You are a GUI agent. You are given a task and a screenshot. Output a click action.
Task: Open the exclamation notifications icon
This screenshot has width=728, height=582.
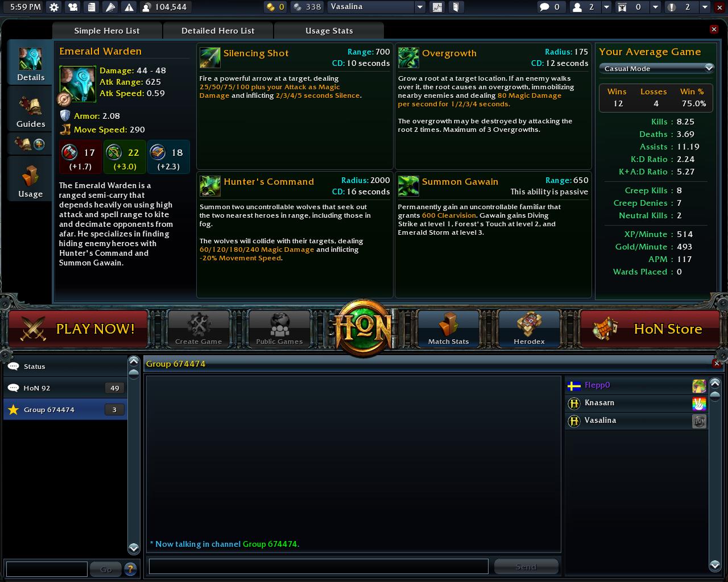tap(672, 7)
